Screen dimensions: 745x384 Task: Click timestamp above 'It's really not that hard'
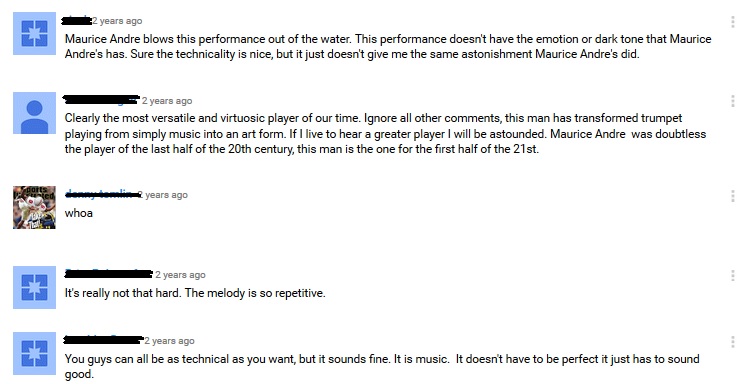(x=180, y=275)
